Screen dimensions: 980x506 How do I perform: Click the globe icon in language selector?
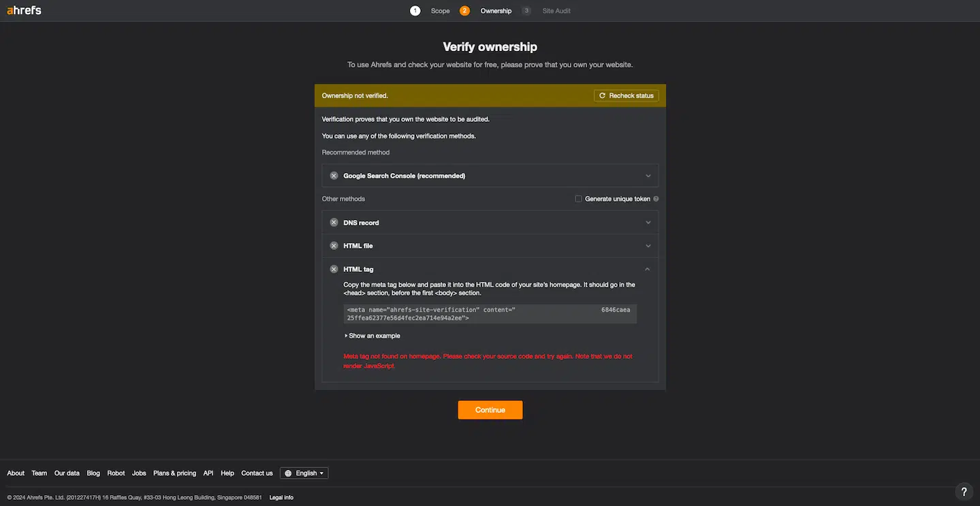[288, 473]
